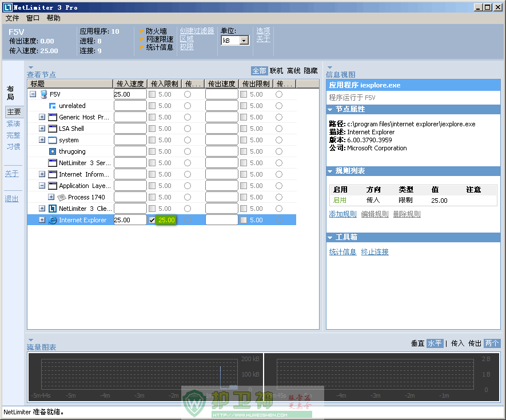Viewport: 506px width, 420px height.
Task: Click the 终止连接 link
Action: pyautogui.click(x=374, y=252)
